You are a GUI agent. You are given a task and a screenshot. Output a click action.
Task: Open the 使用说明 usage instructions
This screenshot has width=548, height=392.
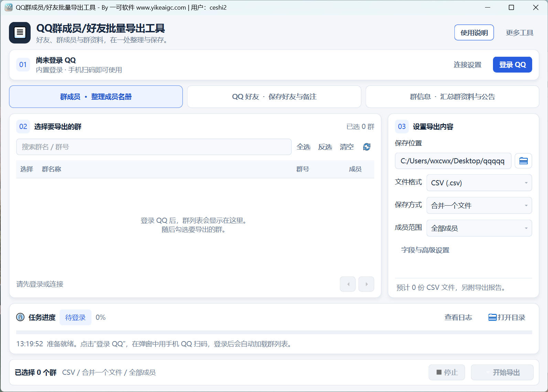coord(474,33)
